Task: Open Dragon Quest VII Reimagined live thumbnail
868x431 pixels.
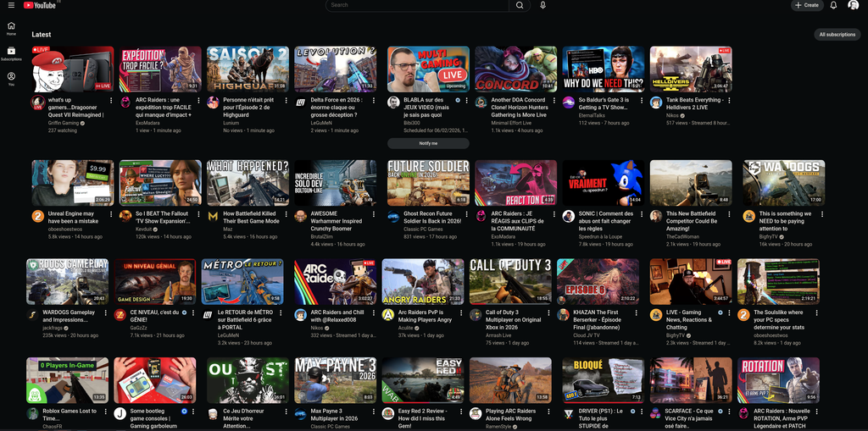Action: click(x=73, y=69)
